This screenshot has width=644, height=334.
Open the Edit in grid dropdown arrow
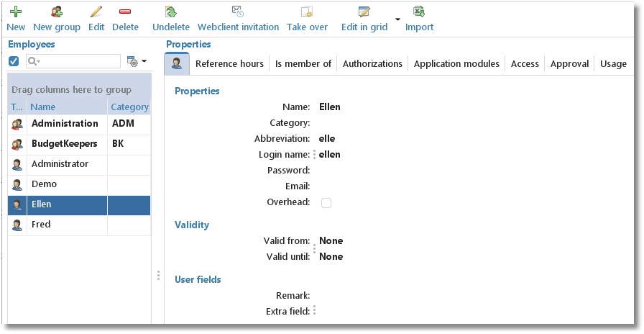[x=397, y=19]
